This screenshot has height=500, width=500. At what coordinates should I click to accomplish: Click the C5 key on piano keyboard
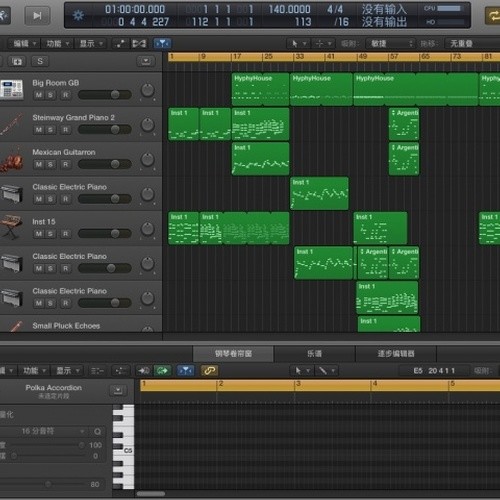pos(128,450)
